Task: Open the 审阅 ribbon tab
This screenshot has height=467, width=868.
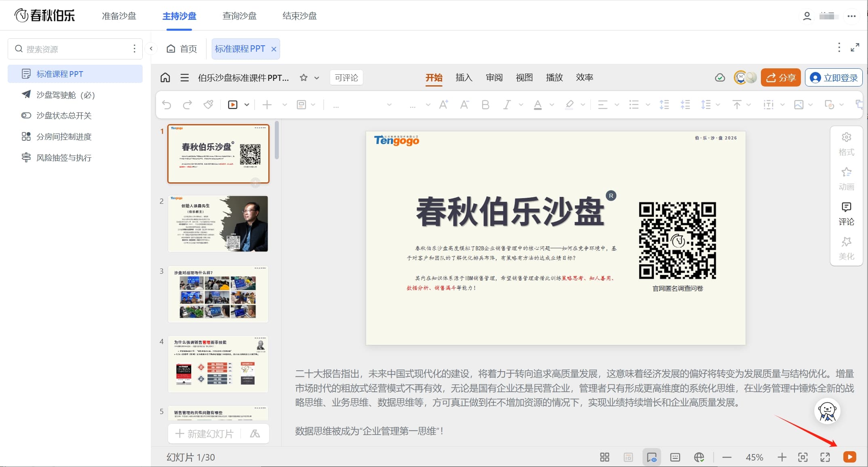Action: (x=494, y=78)
